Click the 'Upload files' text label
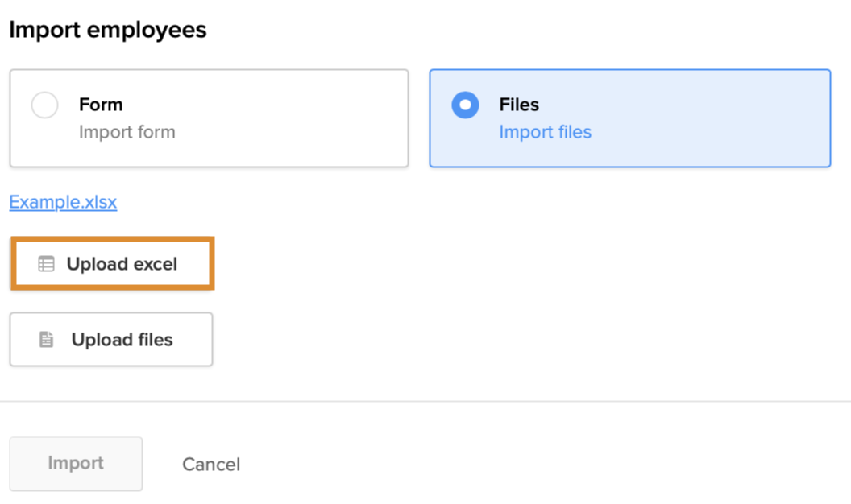 122,340
